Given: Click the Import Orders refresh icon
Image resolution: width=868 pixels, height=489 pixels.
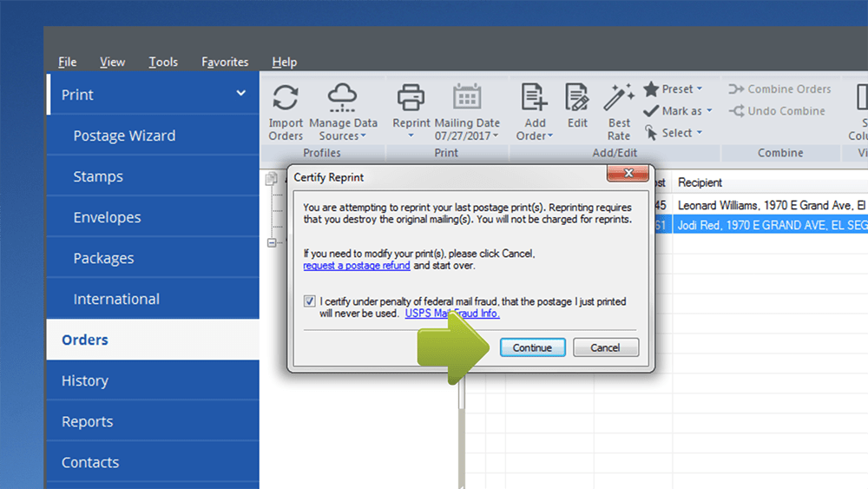Looking at the screenshot, I should [x=286, y=97].
